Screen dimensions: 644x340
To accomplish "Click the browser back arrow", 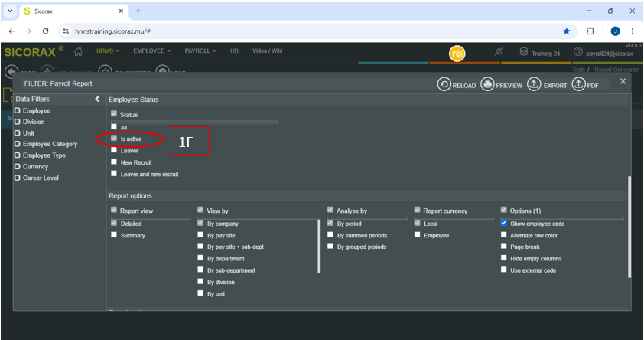I will (11, 31).
